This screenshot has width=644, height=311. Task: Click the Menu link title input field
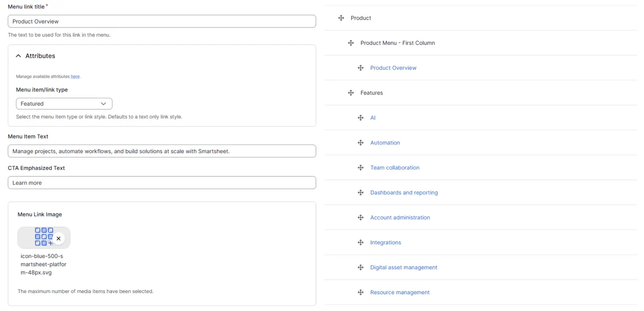coord(161,21)
